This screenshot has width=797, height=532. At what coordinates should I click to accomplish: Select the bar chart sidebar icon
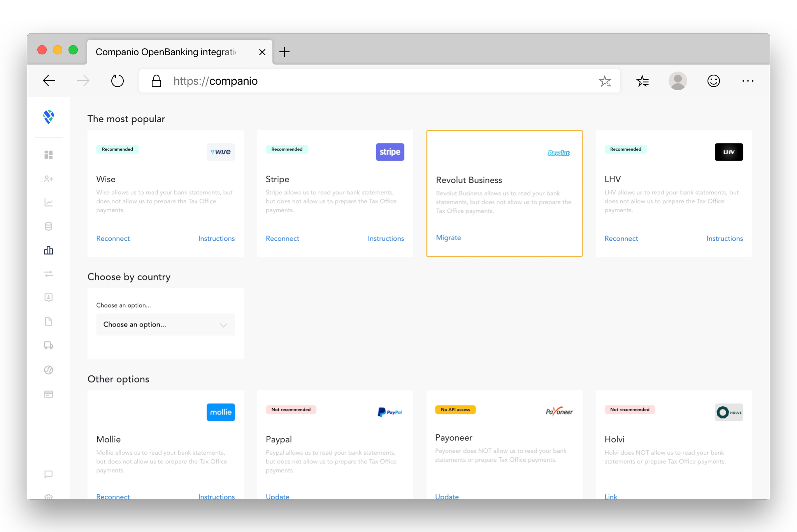click(48, 250)
